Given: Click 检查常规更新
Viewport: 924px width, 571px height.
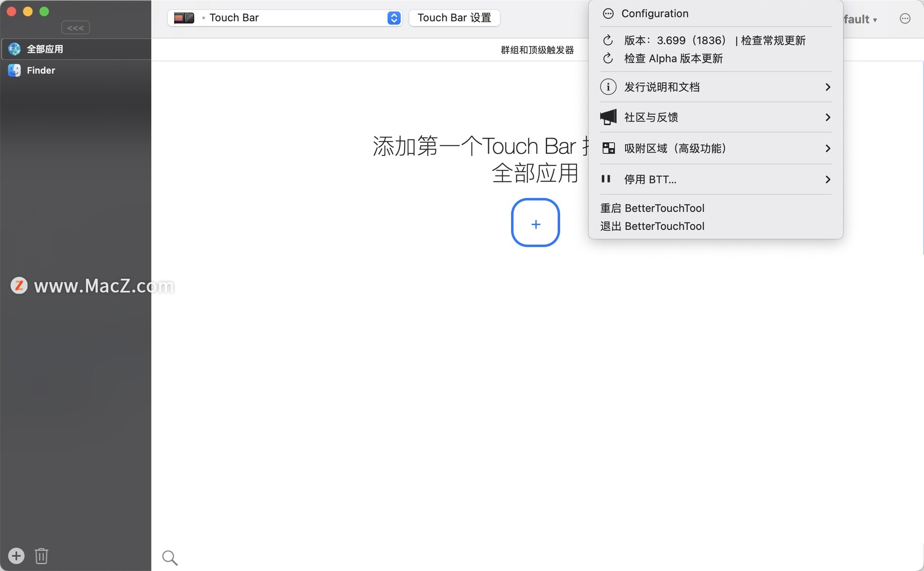Looking at the screenshot, I should point(773,40).
